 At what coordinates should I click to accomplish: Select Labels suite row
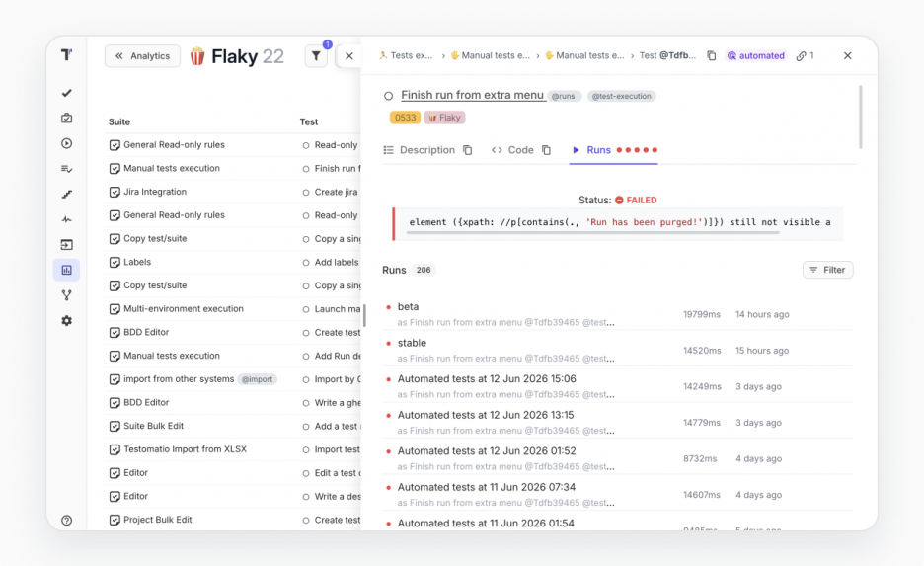[x=136, y=262]
